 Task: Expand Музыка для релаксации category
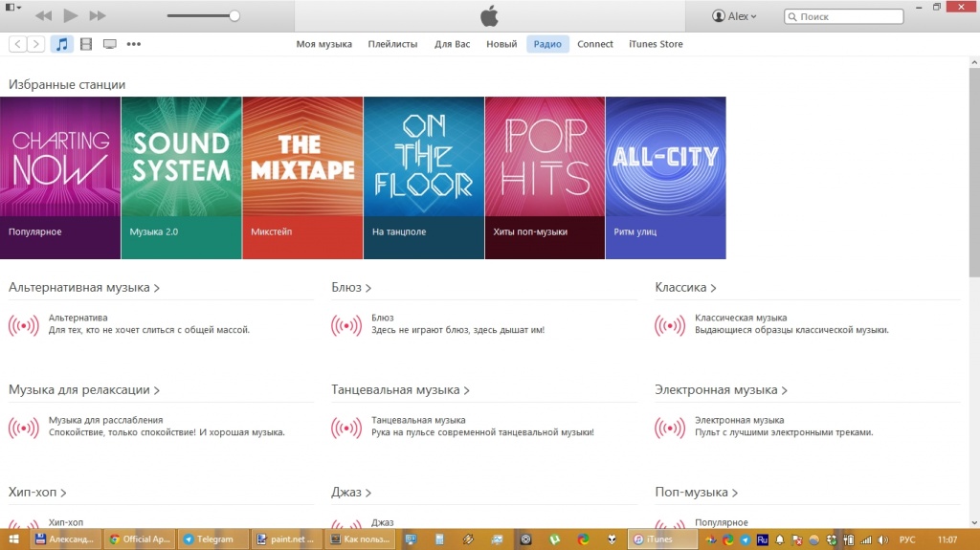pos(84,390)
